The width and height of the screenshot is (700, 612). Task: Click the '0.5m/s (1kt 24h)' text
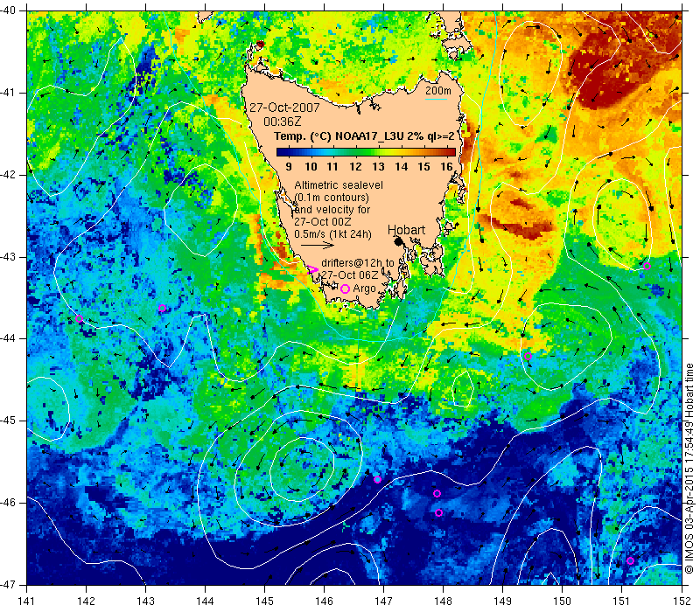[332, 233]
